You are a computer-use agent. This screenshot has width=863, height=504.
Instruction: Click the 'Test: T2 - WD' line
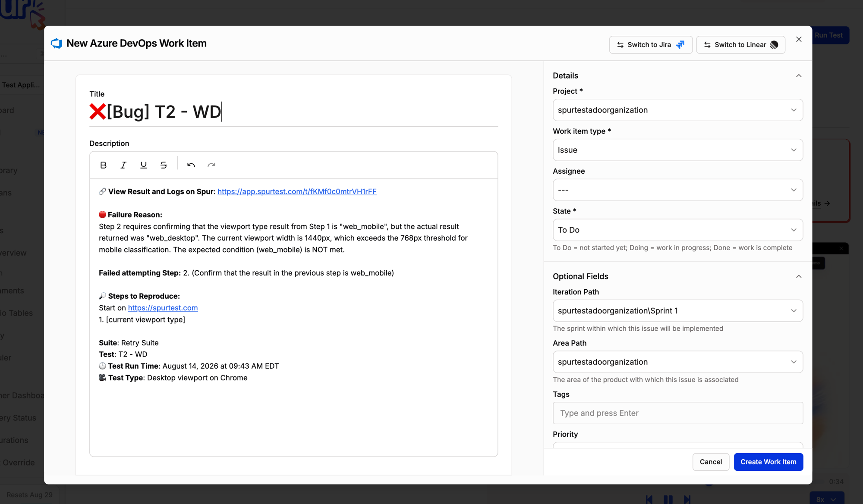(123, 354)
